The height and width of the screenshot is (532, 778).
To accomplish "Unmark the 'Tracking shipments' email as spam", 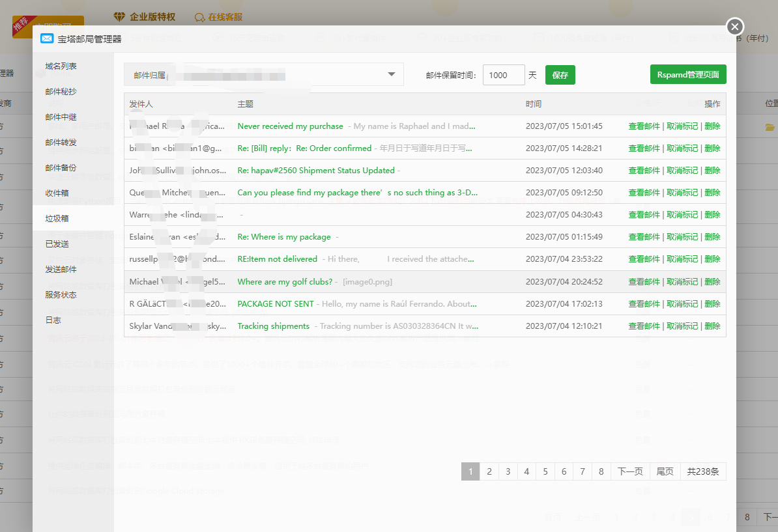I will 682,326.
